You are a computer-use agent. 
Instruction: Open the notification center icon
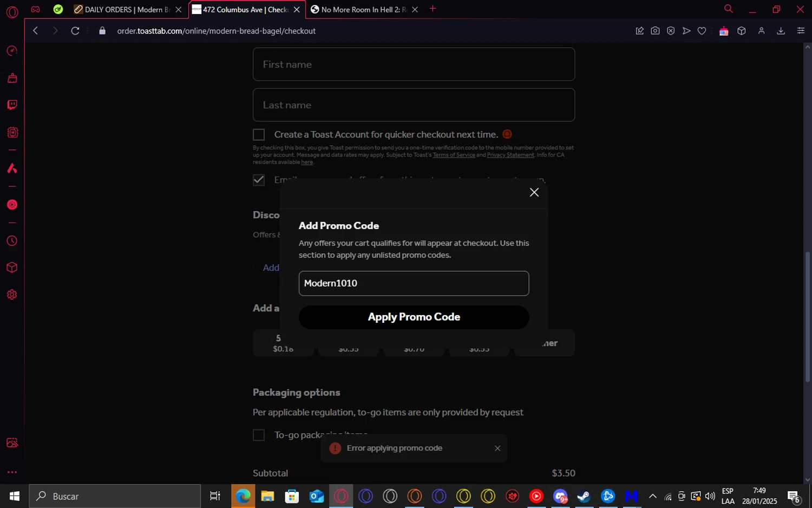pos(794,496)
